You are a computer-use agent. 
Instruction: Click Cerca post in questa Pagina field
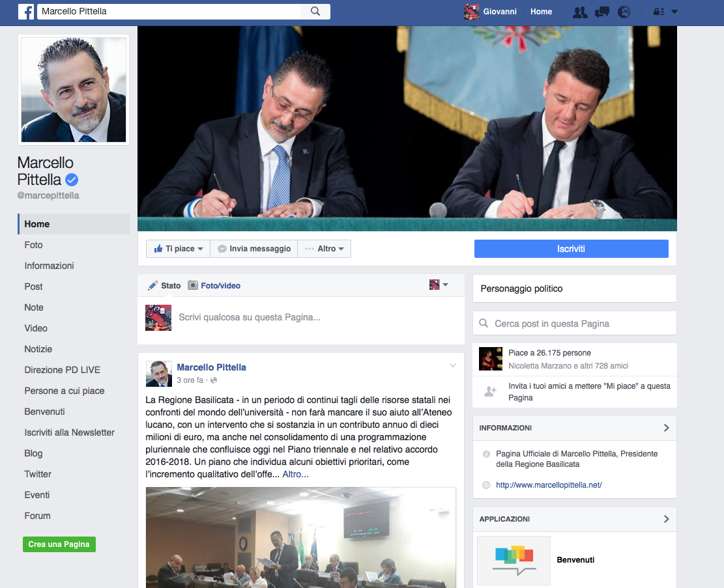574,323
